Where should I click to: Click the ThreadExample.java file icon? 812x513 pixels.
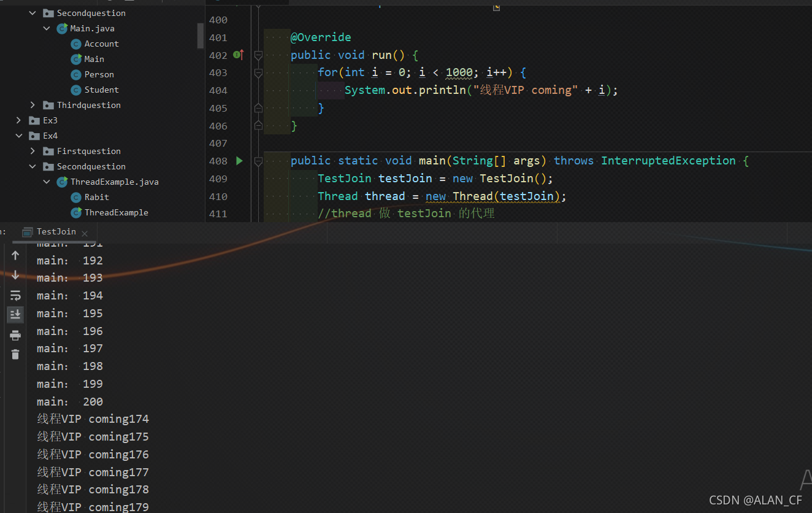coord(62,182)
